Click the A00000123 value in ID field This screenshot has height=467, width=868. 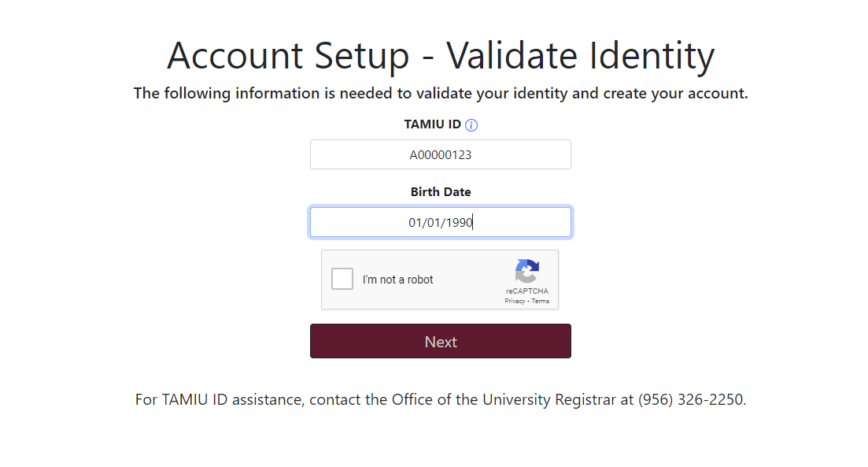(441, 155)
